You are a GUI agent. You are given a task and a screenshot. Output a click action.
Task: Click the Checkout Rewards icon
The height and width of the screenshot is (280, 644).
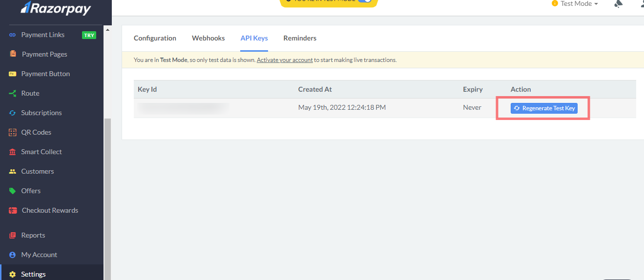(13, 210)
